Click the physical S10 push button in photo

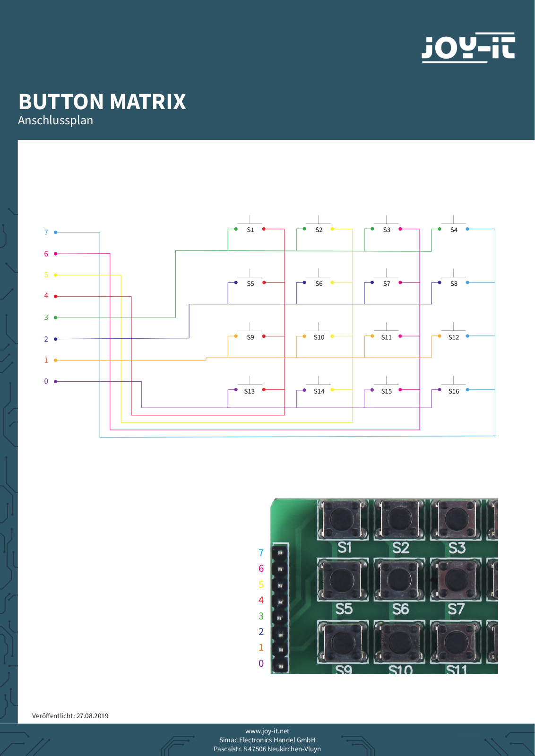pos(399,642)
